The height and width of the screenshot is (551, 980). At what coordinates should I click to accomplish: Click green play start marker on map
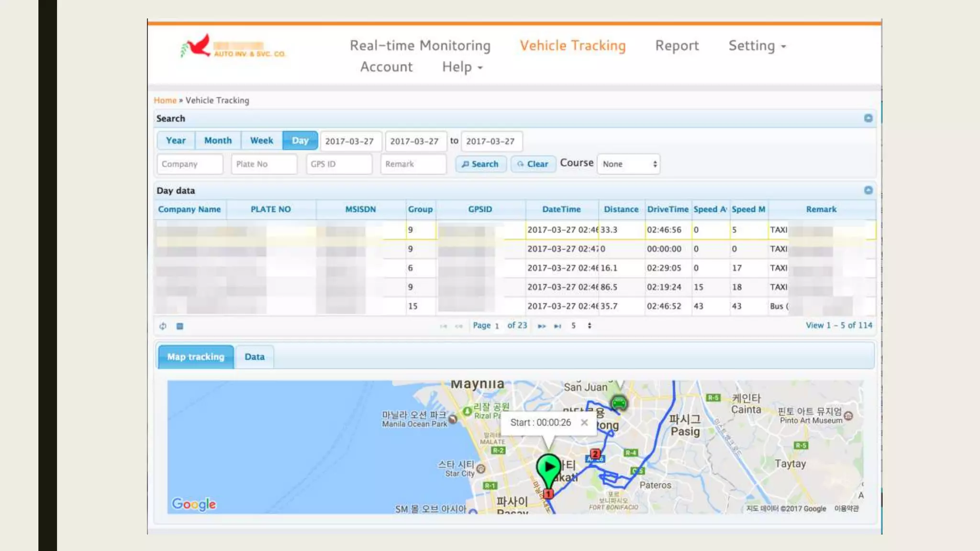pyautogui.click(x=548, y=467)
